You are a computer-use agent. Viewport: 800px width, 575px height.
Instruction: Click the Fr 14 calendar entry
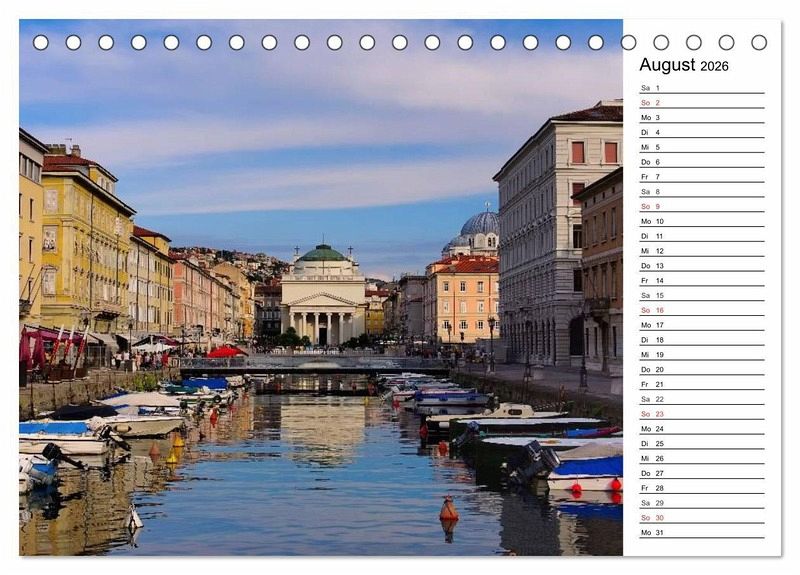click(701, 281)
